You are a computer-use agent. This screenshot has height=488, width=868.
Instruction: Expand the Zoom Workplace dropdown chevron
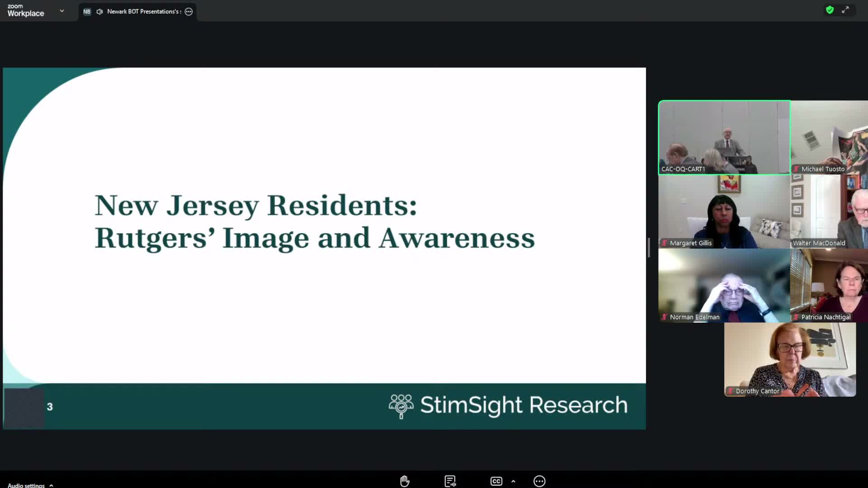pyautogui.click(x=62, y=11)
